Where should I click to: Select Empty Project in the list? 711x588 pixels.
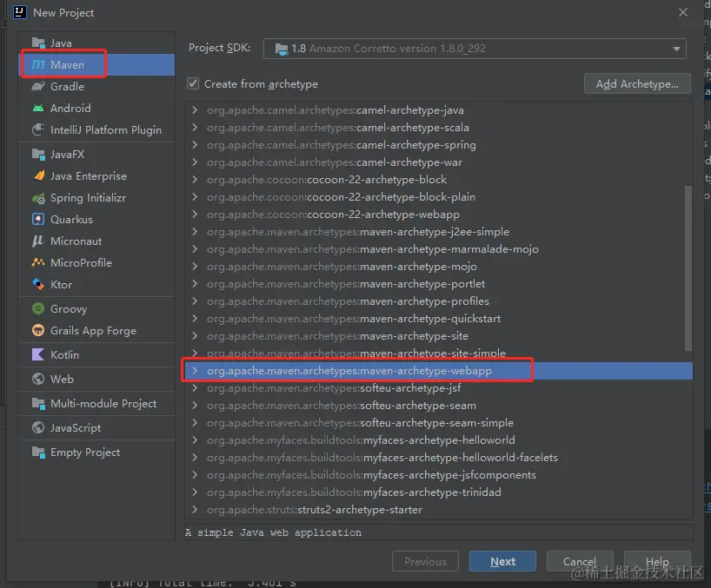click(96, 453)
